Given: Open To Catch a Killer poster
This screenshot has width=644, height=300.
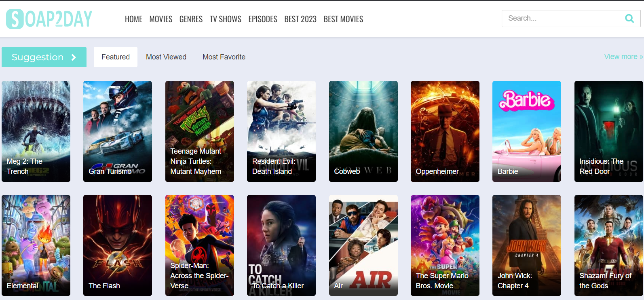Looking at the screenshot, I should tap(281, 245).
